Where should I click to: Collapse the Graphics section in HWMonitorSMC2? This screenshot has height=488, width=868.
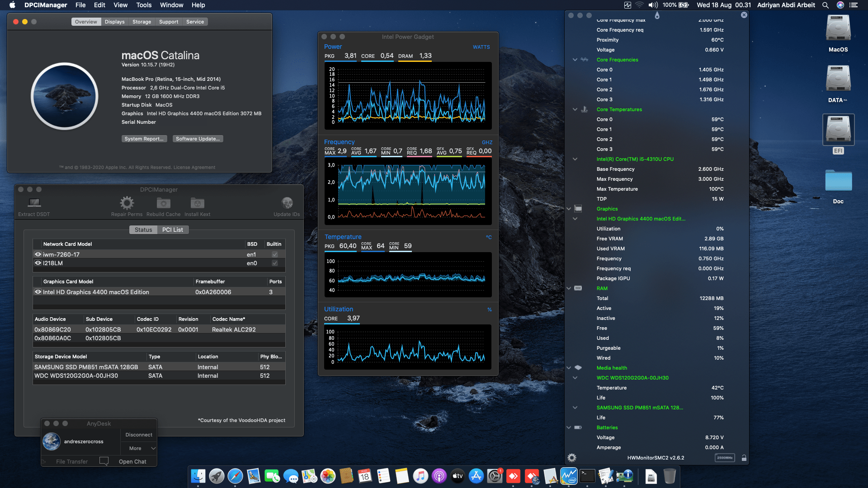point(569,209)
